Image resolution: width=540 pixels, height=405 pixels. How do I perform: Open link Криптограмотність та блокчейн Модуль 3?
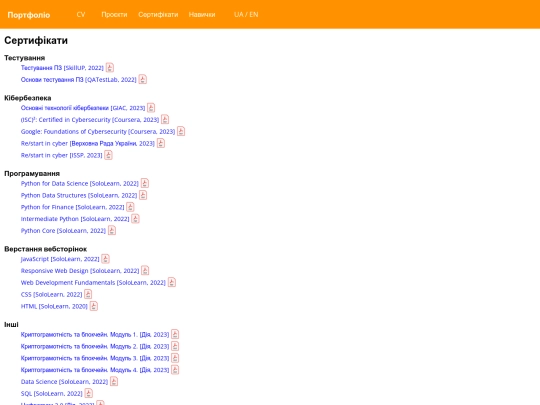pyautogui.click(x=95, y=358)
